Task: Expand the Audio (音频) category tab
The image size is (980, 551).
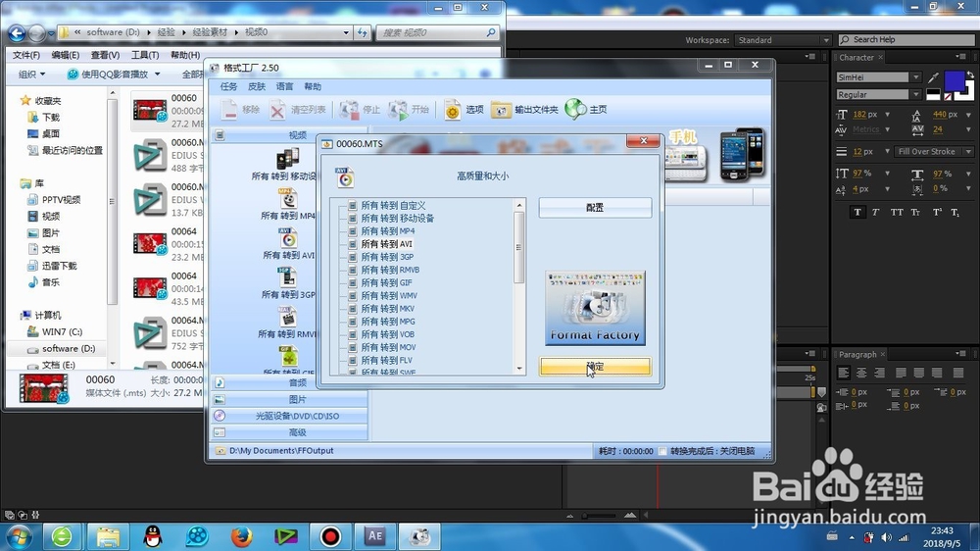Action: (x=290, y=382)
